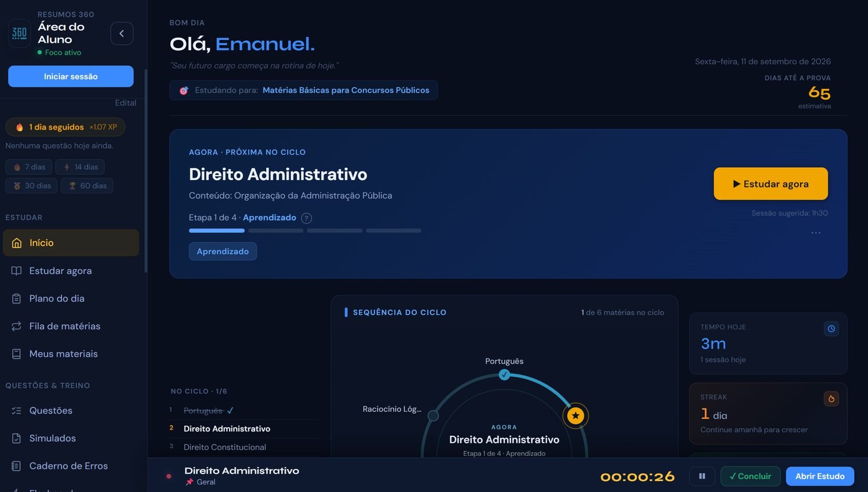The image size is (868, 492).
Task: Pause the running study timer
Action: pos(702,476)
